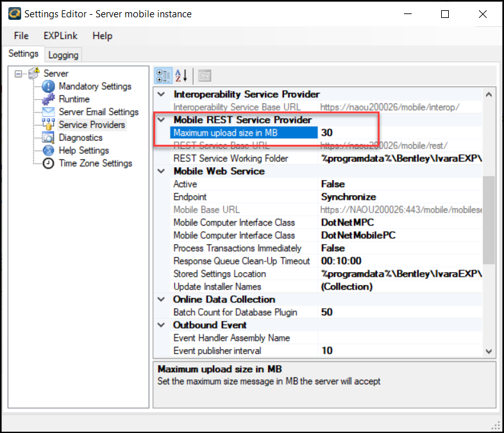Click the Batch Count value 50
The image size is (504, 433).
[400, 312]
